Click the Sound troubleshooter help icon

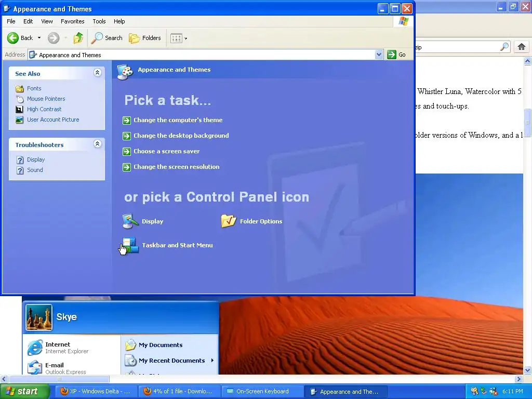(20, 170)
